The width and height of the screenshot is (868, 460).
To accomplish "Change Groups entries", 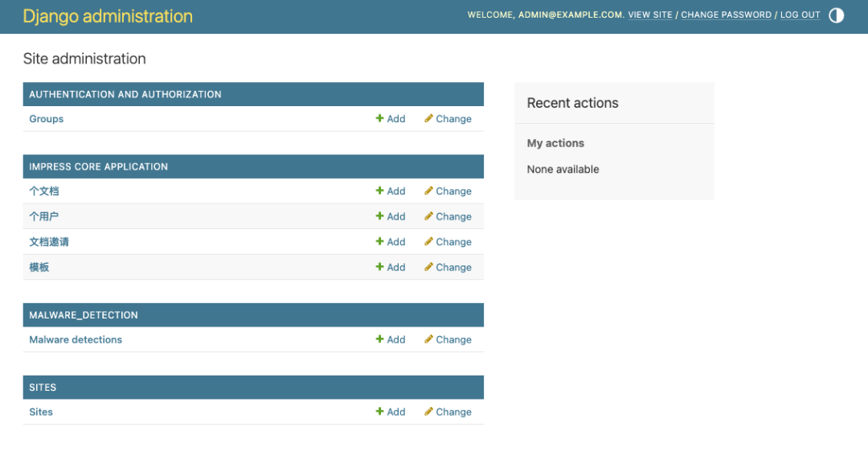I will click(x=448, y=118).
